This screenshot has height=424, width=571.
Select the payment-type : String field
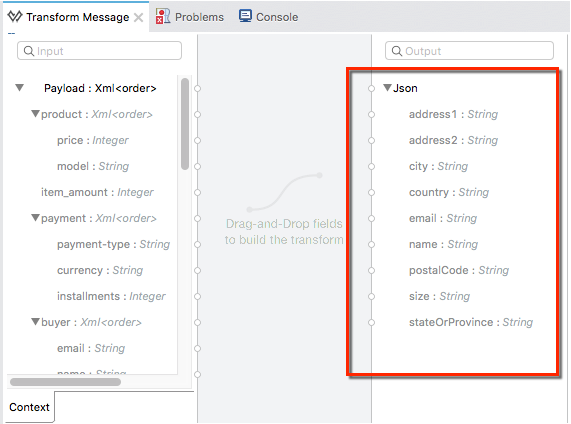tap(113, 244)
